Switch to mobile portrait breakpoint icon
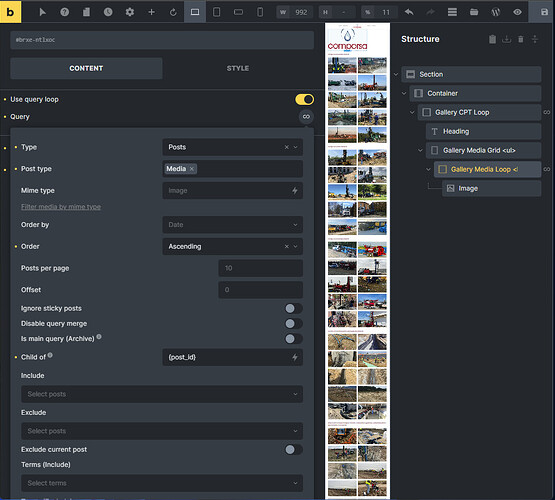555x500 pixels. [260, 12]
